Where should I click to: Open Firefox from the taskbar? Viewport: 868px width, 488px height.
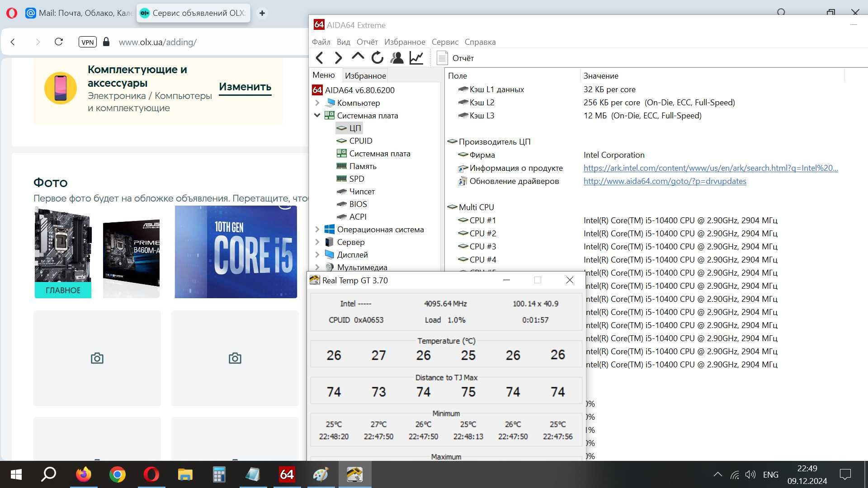(83, 474)
